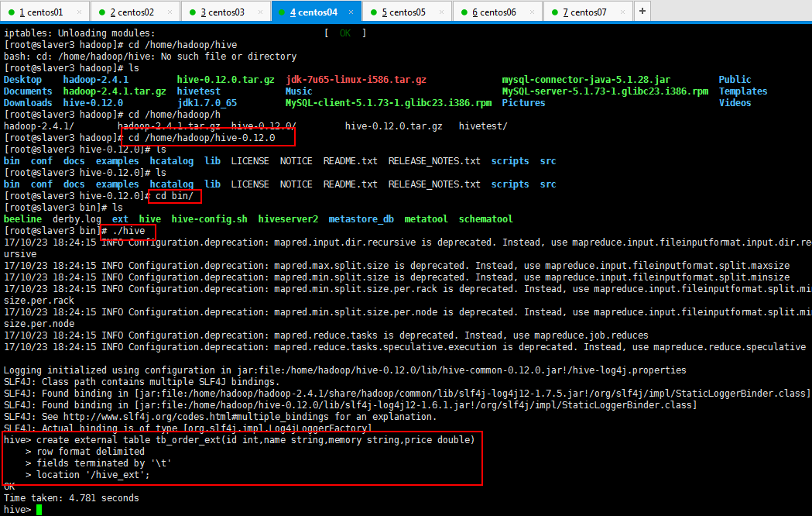This screenshot has height=516, width=812.
Task: Click the './hive' command text
Action: (x=128, y=231)
